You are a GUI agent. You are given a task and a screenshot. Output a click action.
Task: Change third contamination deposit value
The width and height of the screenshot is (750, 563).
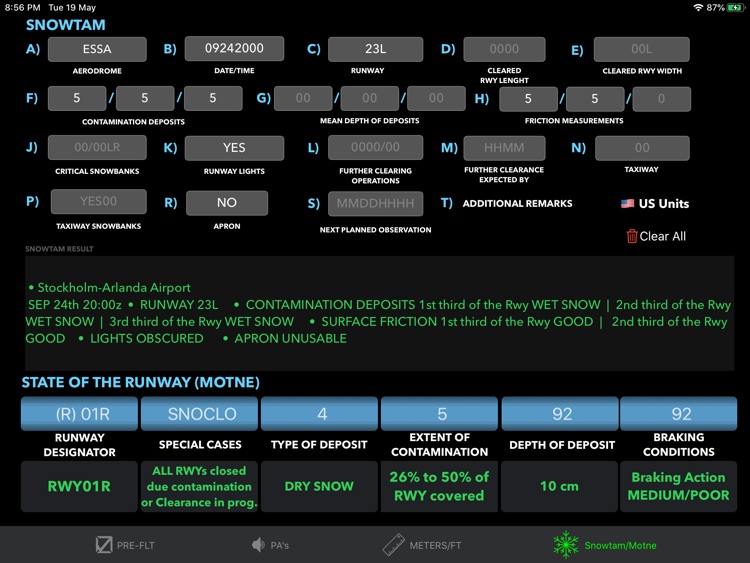pyautogui.click(x=213, y=99)
